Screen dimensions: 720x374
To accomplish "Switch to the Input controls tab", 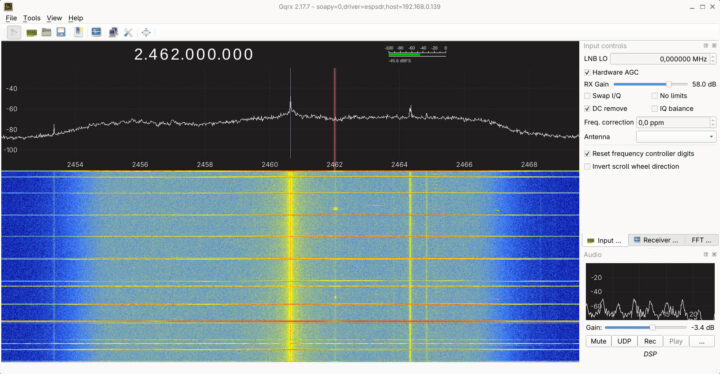I will tap(605, 240).
